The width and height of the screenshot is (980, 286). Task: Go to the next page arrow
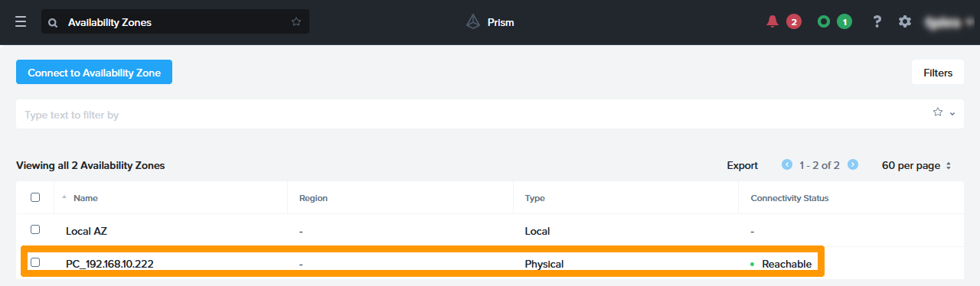click(x=853, y=164)
